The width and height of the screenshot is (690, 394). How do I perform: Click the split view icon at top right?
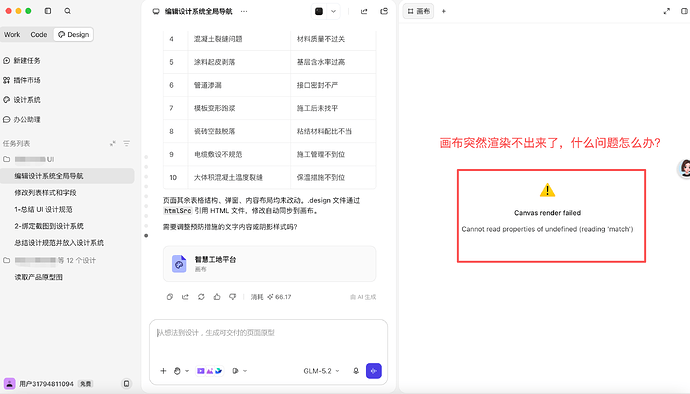(684, 11)
